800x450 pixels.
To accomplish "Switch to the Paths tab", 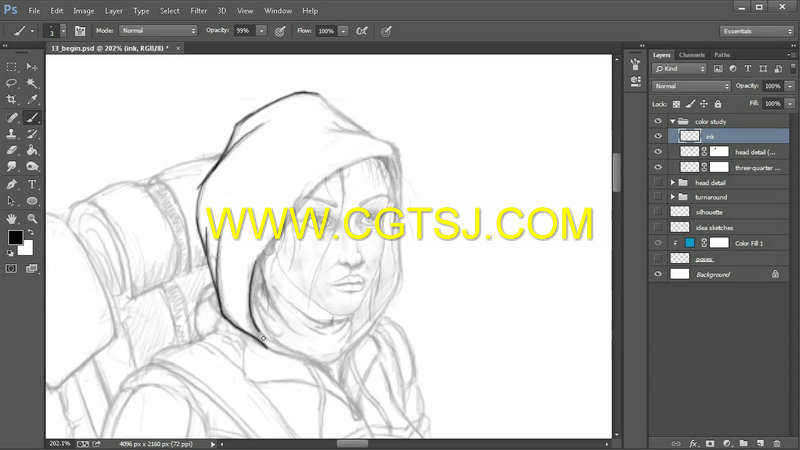I will 721,55.
